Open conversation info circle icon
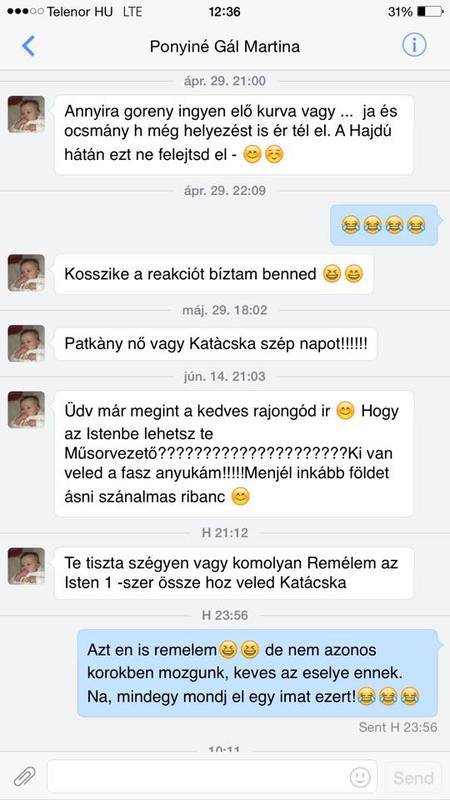 414,46
